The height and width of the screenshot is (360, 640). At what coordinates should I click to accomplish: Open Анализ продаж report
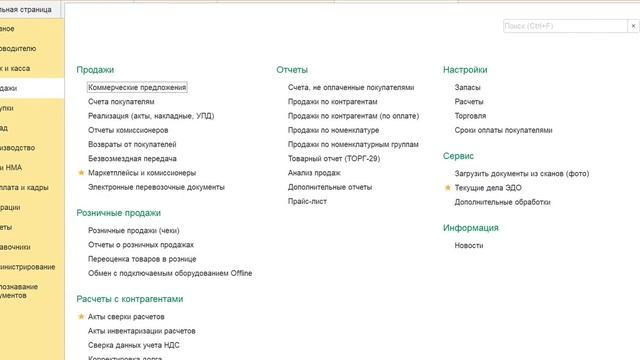pyautogui.click(x=314, y=173)
